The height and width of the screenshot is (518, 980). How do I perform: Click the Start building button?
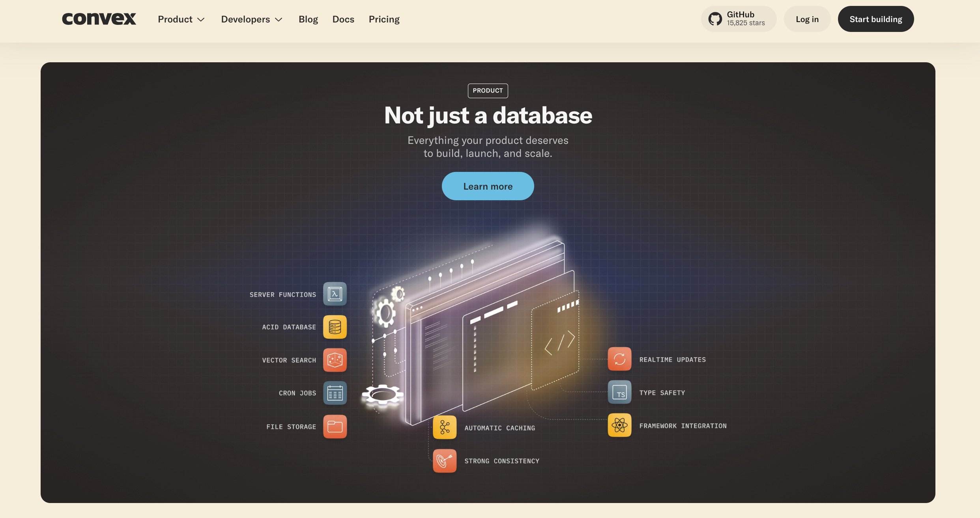(875, 19)
